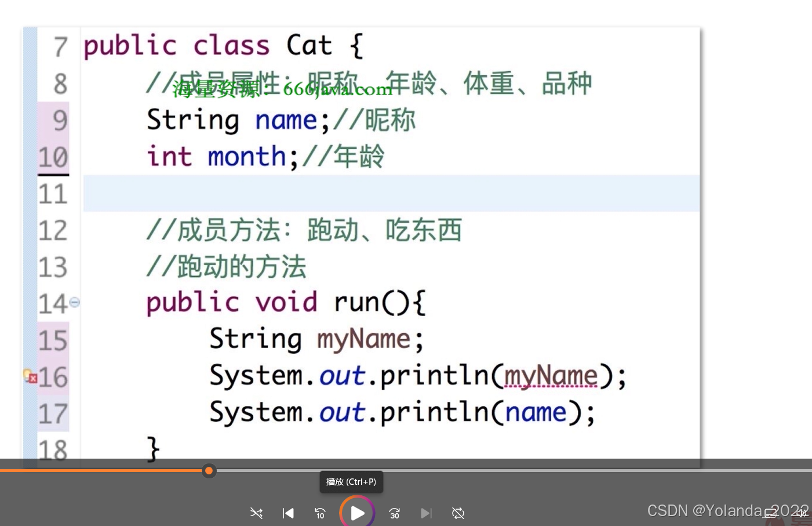Image resolution: width=812 pixels, height=526 pixels.
Task: Click 'public class Cat {' line
Action: pyautogui.click(x=224, y=46)
